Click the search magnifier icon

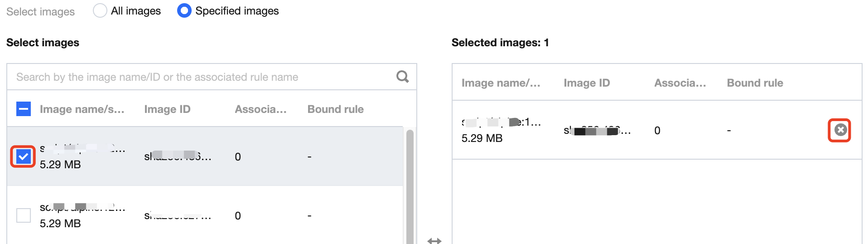click(x=402, y=77)
